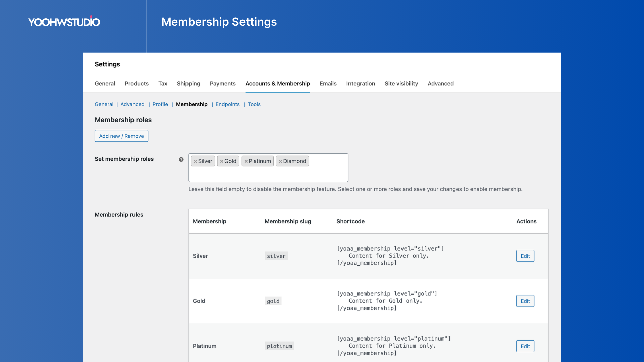The image size is (644, 362).
Task: Open the Advanced settings tab
Action: pyautogui.click(x=440, y=84)
